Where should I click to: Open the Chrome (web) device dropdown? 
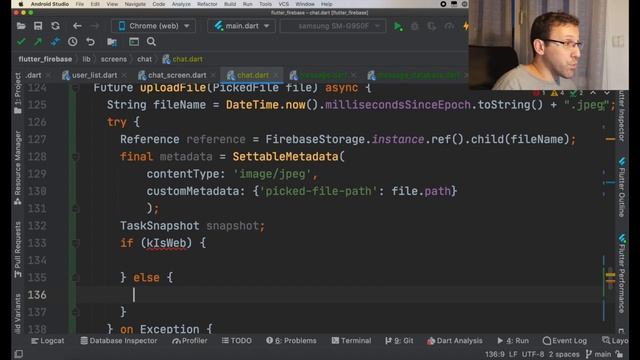coord(153,26)
